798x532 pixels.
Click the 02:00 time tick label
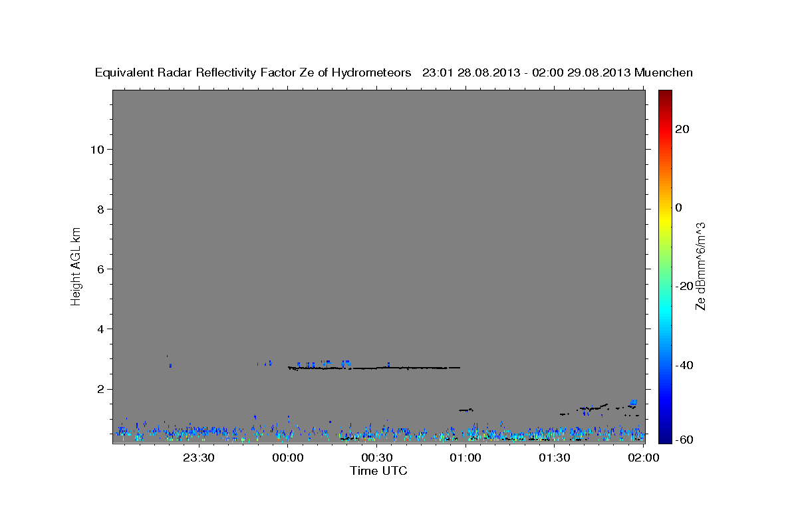tap(642, 458)
